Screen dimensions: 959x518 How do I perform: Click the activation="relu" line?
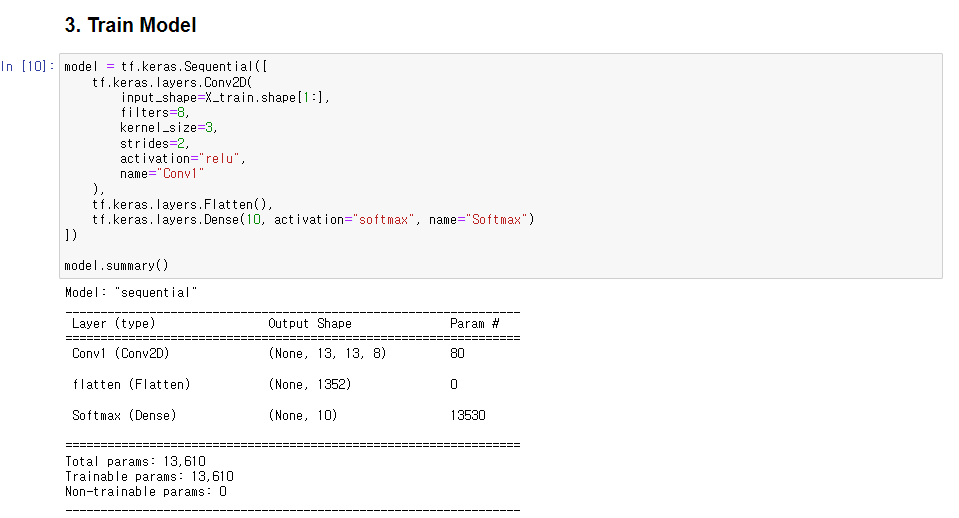(x=183, y=158)
